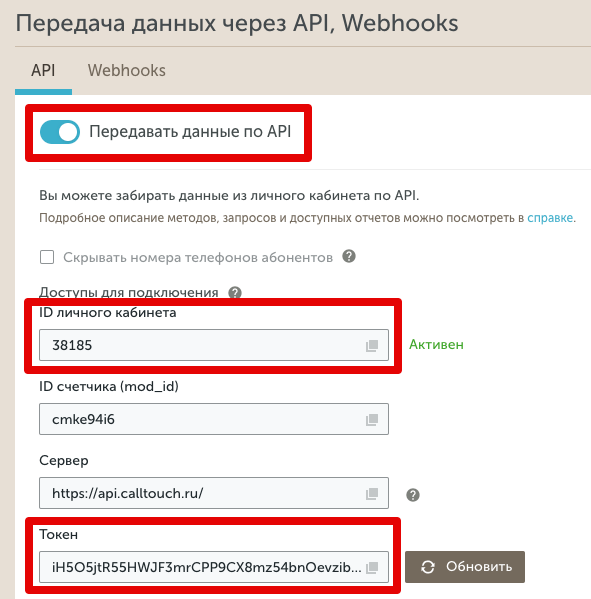Click the Сервер field with api.calltouch.ru
The height and width of the screenshot is (599, 591).
(214, 493)
